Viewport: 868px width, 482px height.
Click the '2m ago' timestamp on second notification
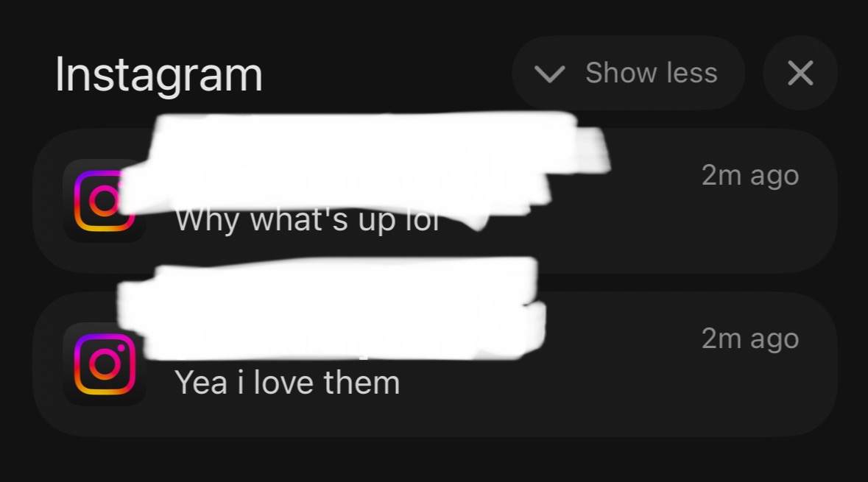pyautogui.click(x=750, y=338)
